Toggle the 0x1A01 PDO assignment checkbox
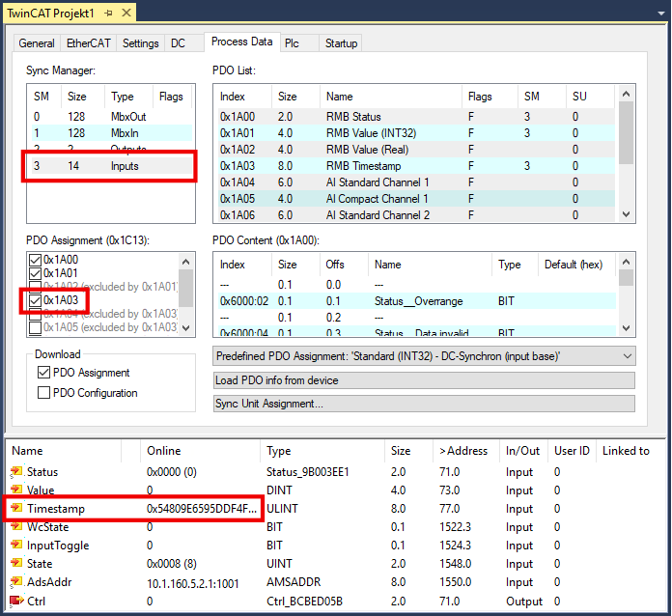This screenshot has height=616, width=672. pos(35,273)
